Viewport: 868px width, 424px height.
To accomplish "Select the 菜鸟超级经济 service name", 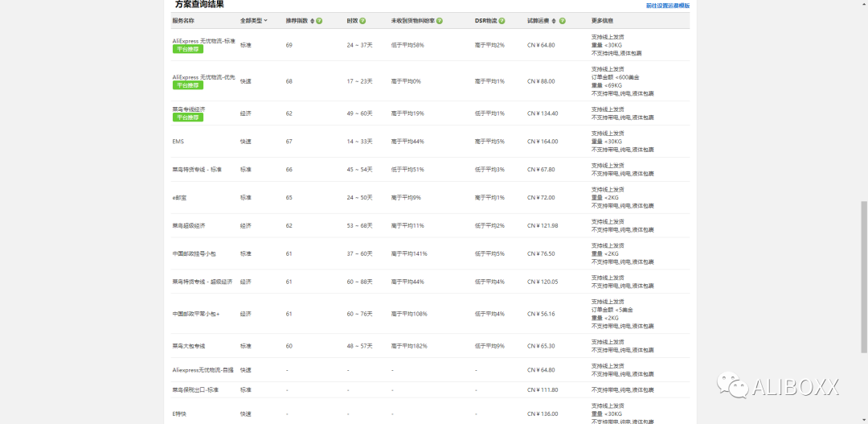I will [189, 225].
